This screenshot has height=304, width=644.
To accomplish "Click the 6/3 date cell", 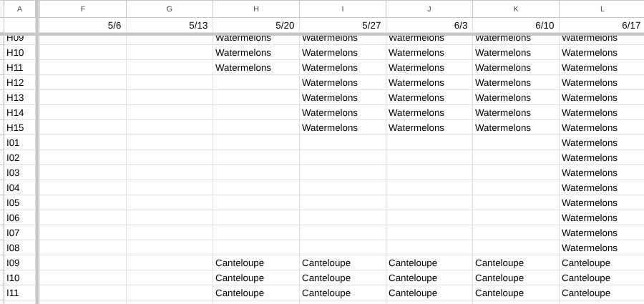I will [429, 26].
